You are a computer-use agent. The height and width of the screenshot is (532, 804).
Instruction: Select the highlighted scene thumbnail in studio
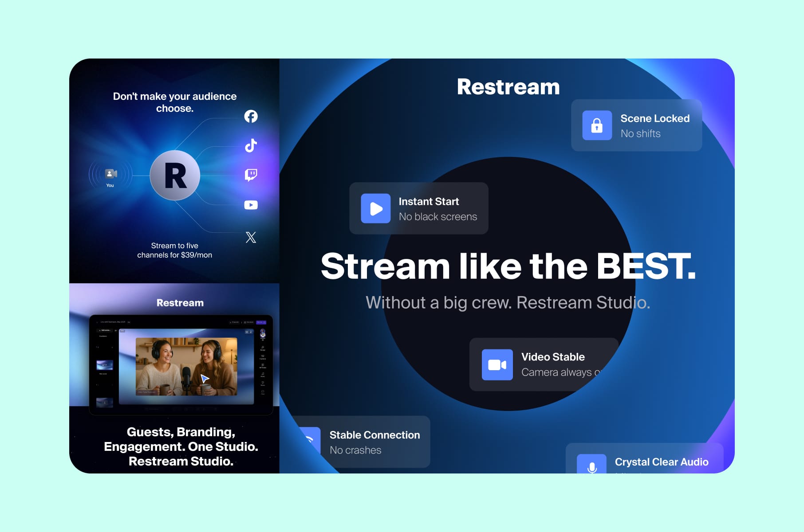(x=105, y=365)
